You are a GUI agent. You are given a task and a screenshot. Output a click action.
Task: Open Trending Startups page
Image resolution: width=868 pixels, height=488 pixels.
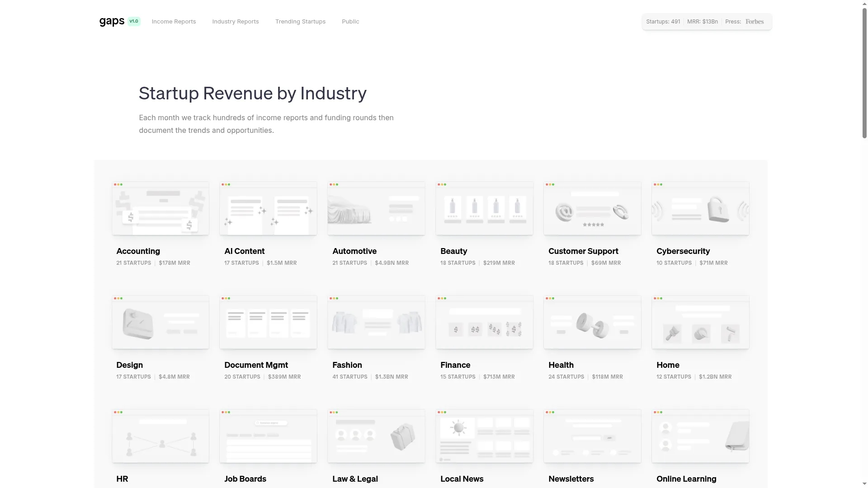300,22
